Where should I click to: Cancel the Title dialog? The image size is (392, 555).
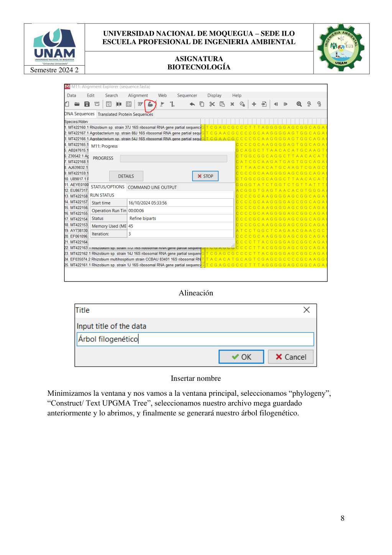[291, 357]
